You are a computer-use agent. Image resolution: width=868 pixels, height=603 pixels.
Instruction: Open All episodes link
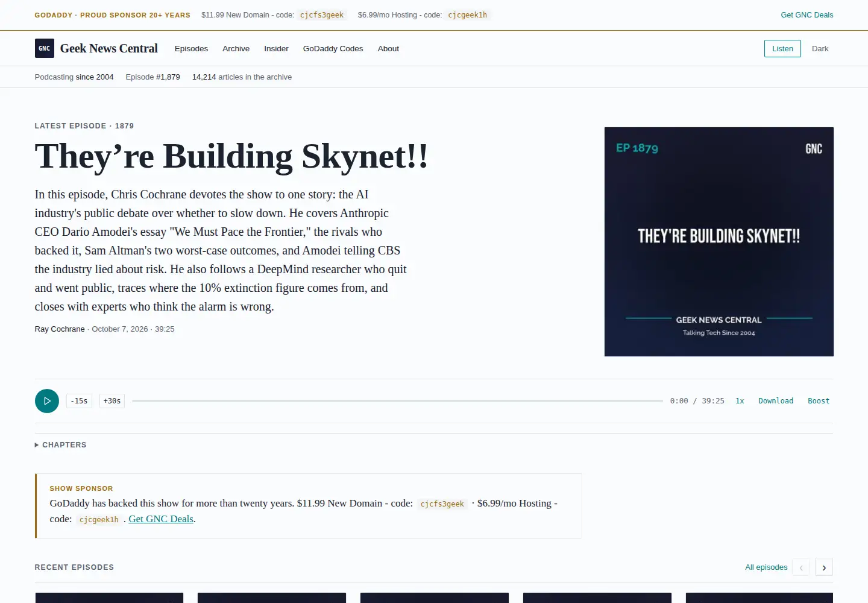(x=766, y=567)
